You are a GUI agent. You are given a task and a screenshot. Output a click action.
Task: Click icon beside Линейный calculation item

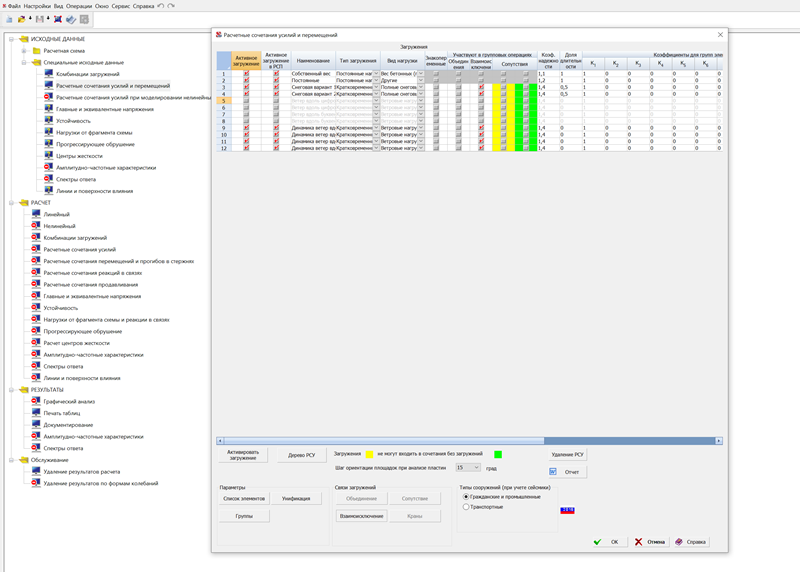tap(36, 214)
